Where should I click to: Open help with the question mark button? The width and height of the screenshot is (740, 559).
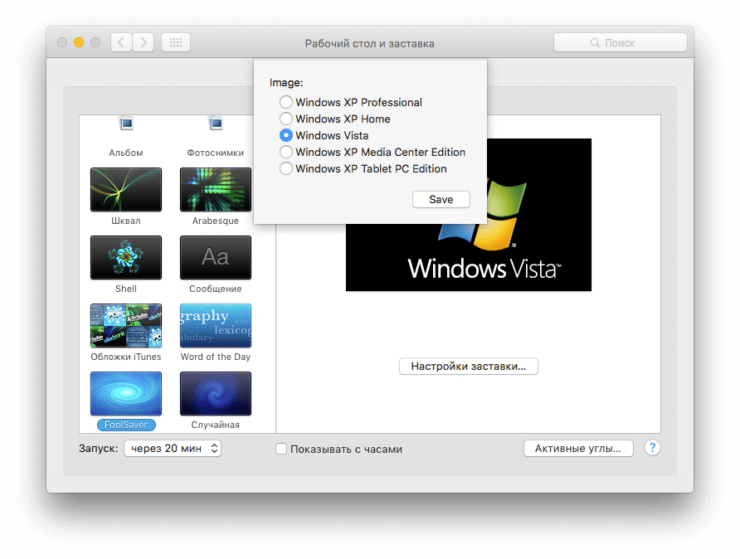click(x=652, y=448)
